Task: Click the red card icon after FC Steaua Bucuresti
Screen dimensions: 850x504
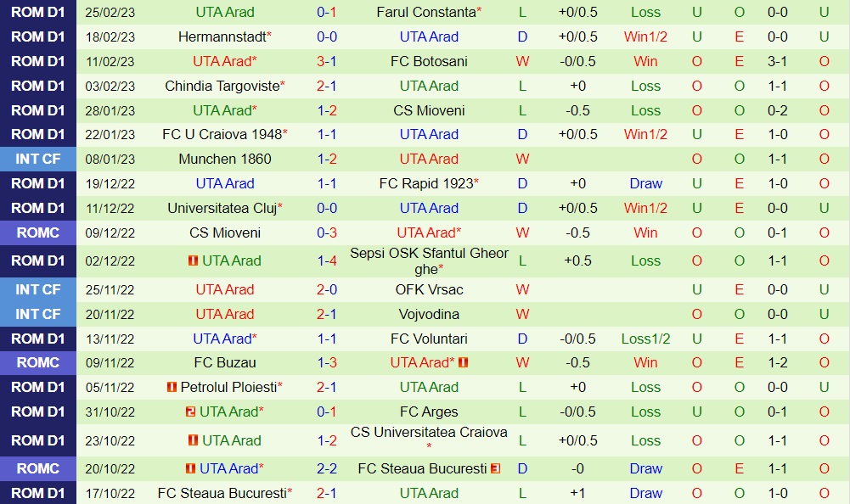Action: click(x=495, y=468)
